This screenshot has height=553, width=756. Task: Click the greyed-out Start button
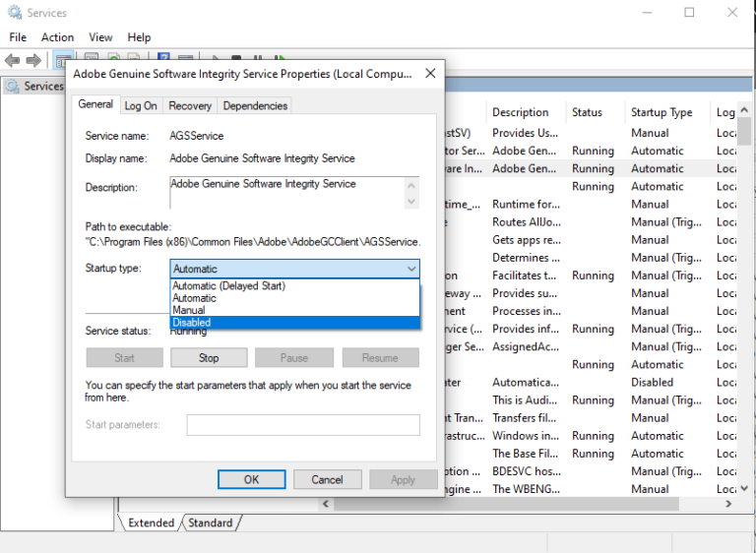[x=124, y=358]
